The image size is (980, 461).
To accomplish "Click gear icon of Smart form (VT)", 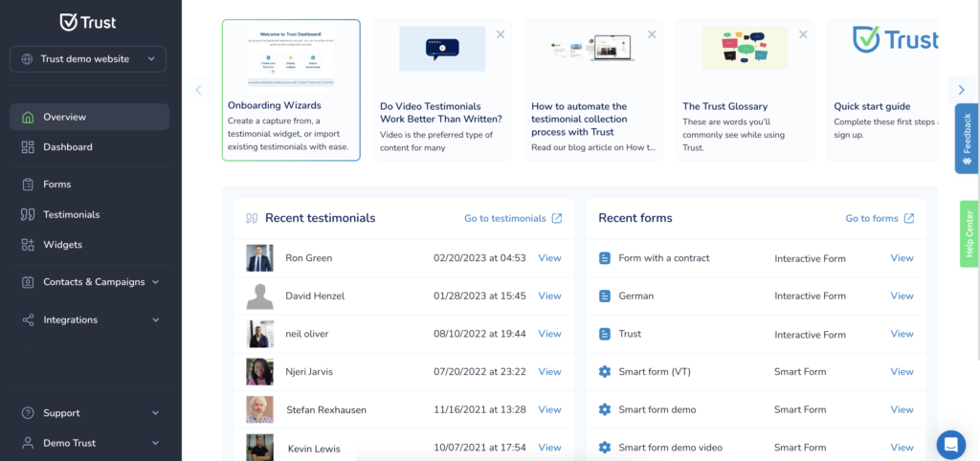I will [x=605, y=372].
